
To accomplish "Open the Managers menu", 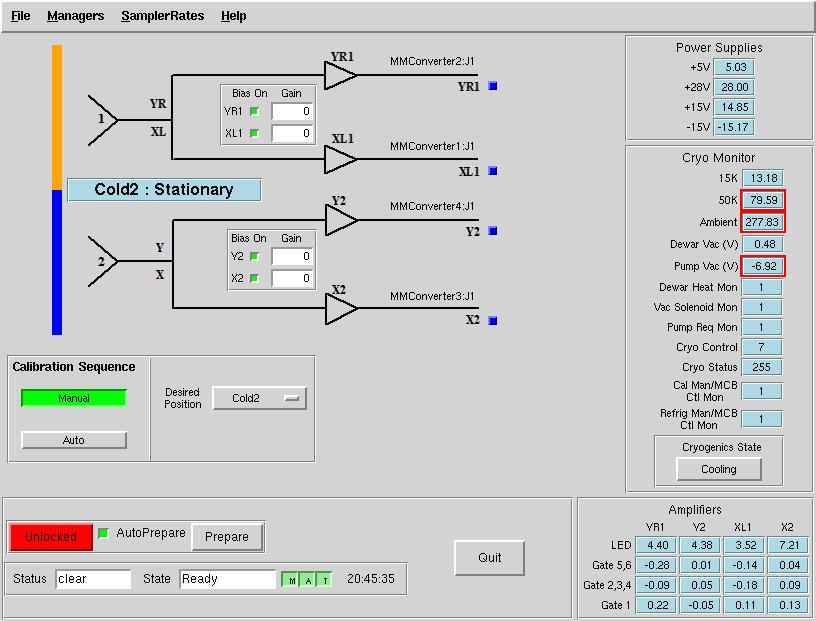I will 75,16.
